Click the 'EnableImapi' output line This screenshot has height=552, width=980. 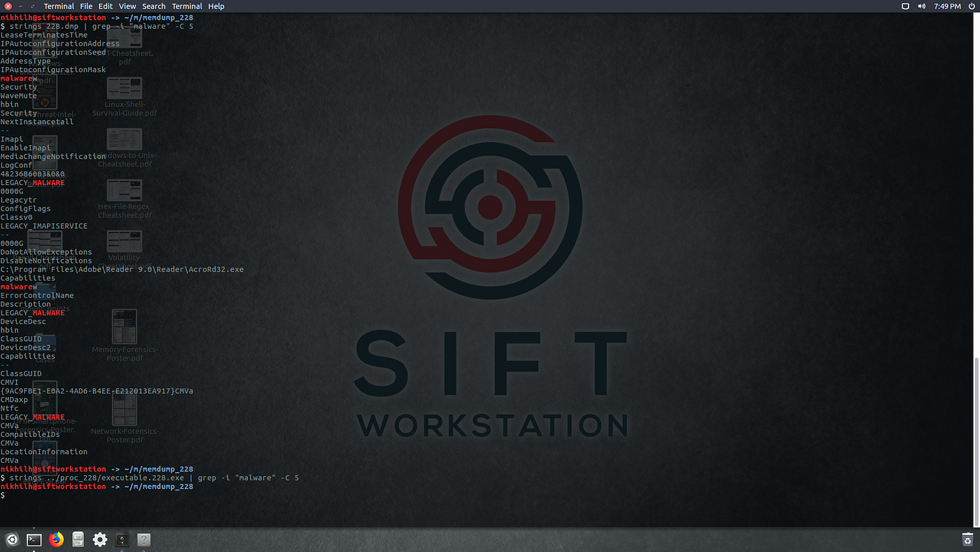25,147
